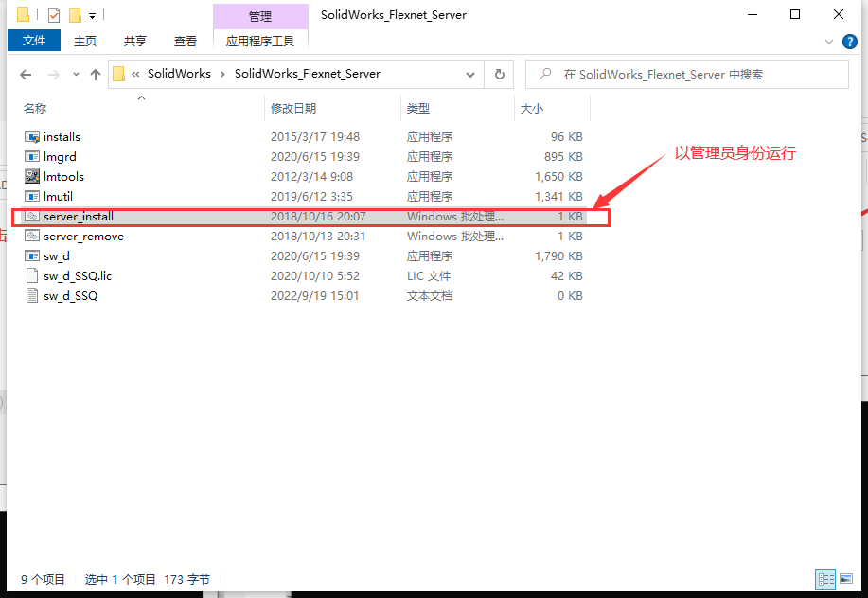Go forward with the forward arrow
This screenshot has width=868, height=598.
pyautogui.click(x=54, y=74)
